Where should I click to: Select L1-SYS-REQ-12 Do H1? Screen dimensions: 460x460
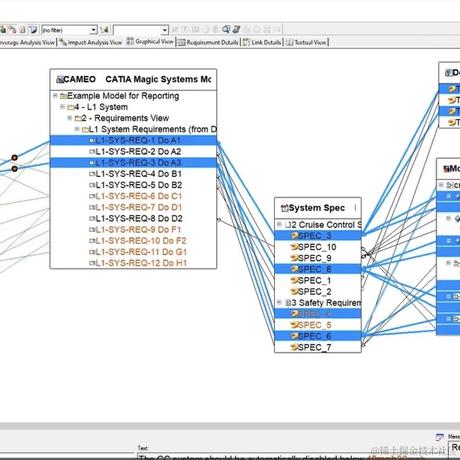133,263
